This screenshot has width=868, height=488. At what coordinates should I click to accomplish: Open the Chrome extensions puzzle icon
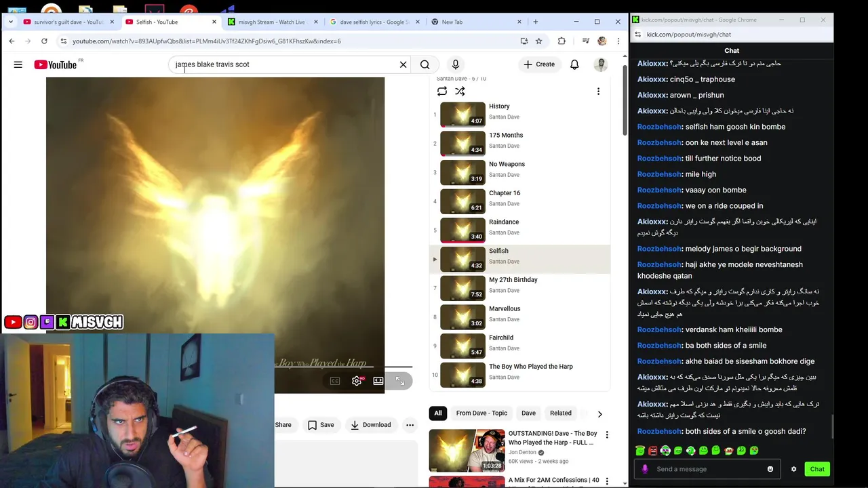(x=561, y=41)
